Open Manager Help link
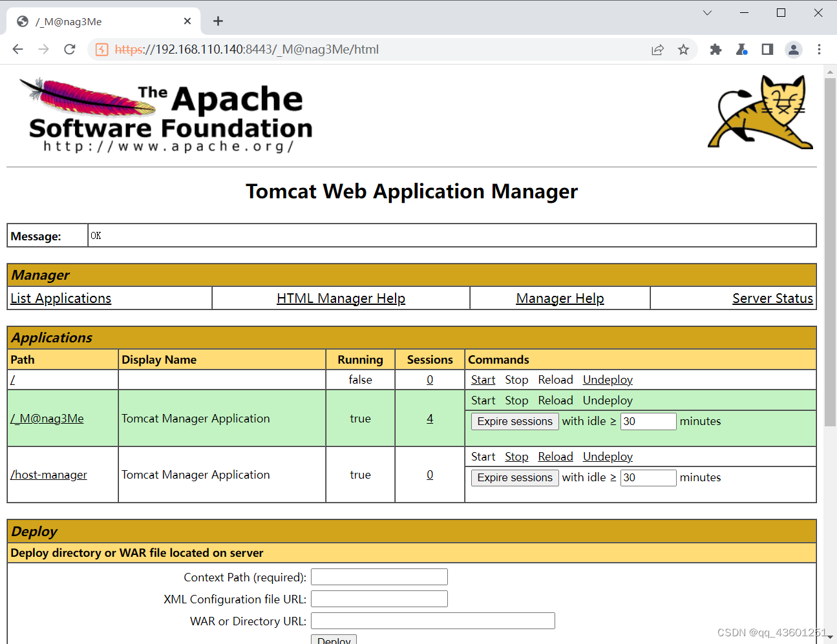The height and width of the screenshot is (644, 837). [560, 298]
